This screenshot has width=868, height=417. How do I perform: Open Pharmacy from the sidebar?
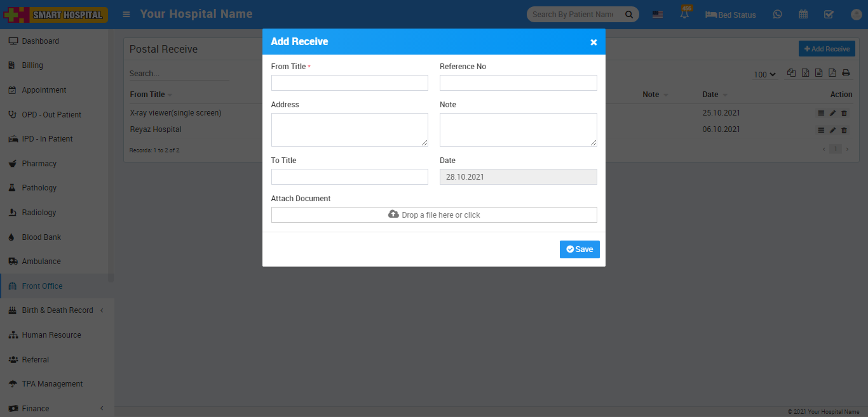[39, 164]
